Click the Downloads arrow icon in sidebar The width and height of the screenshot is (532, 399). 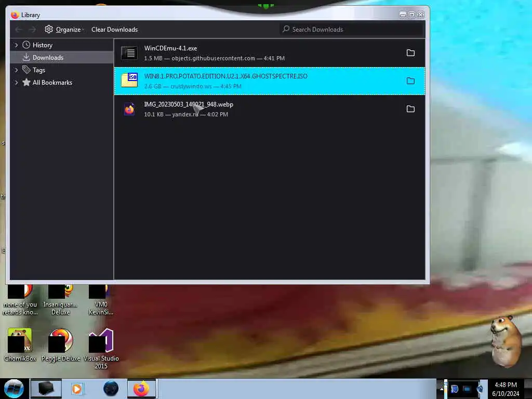[26, 57]
